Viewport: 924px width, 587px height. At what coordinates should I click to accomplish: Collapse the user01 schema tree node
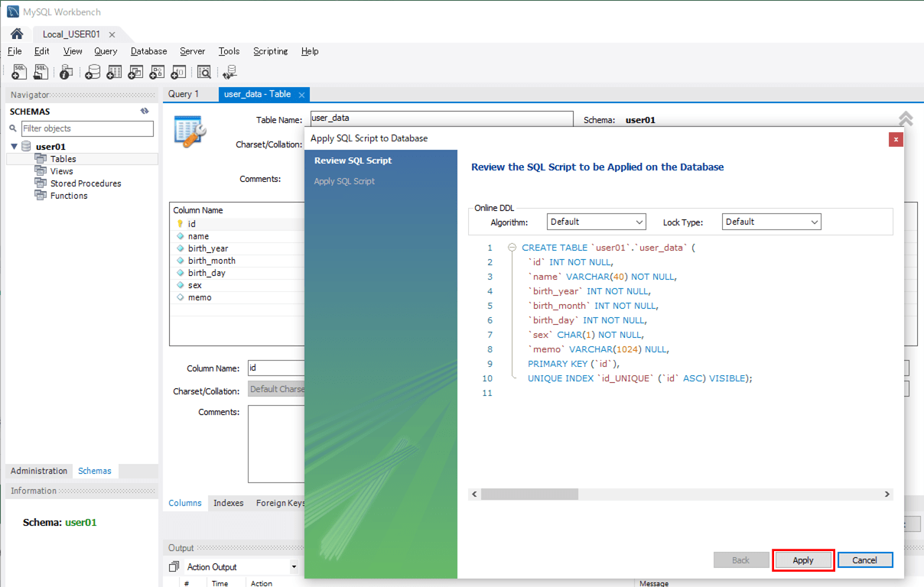[15, 147]
